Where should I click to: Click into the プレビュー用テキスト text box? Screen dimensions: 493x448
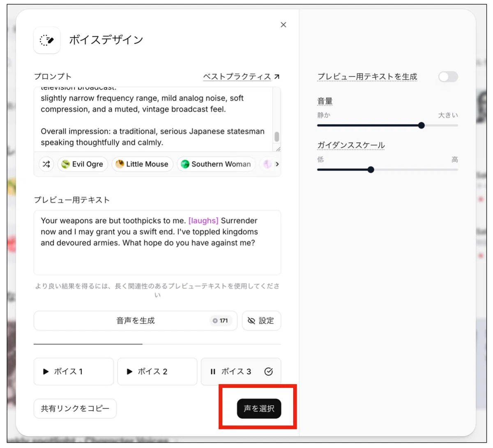pos(157,242)
